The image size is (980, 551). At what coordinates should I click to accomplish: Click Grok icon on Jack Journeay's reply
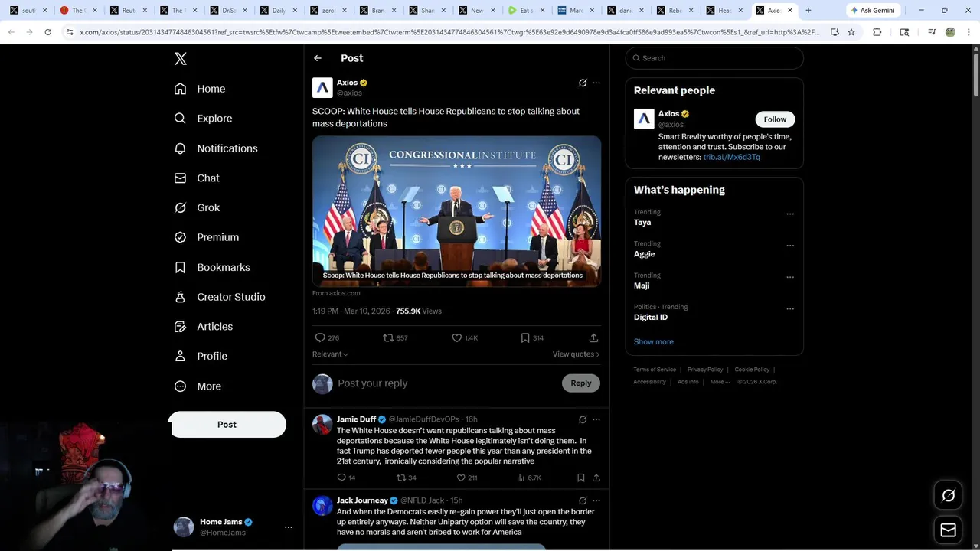(x=583, y=500)
